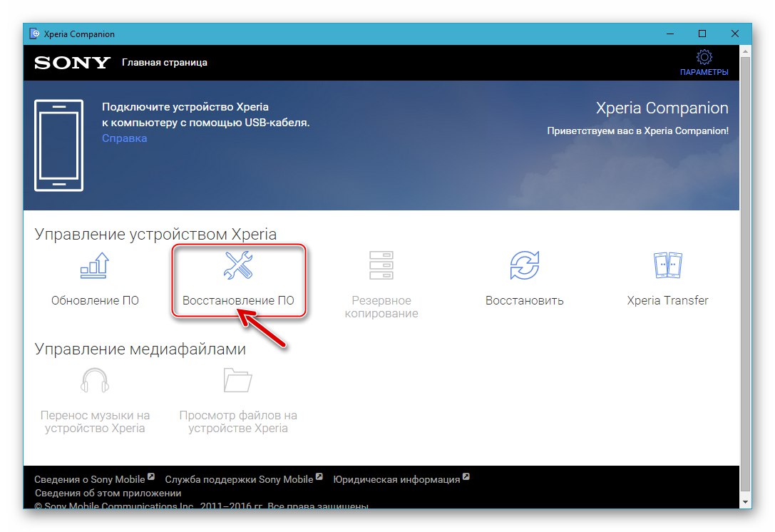Click the ПАРАМЕТРЫ label
Screen dimensions: 775x532
point(704,72)
